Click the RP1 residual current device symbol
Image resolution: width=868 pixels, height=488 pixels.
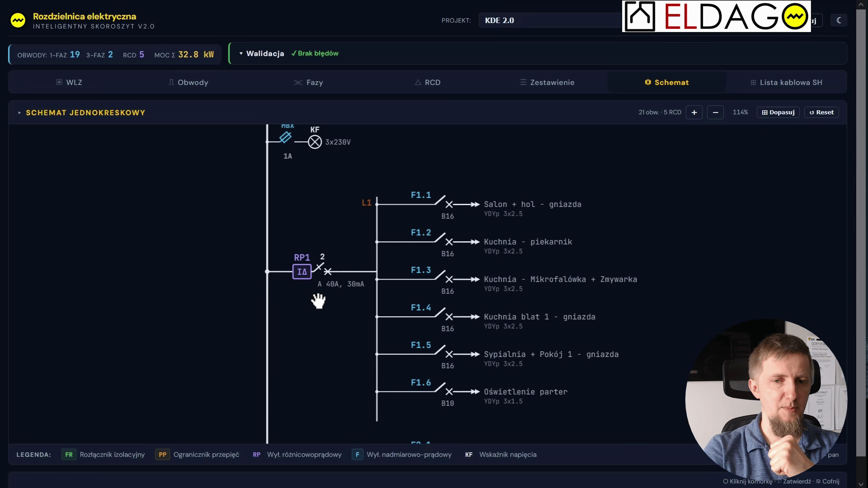[302, 272]
